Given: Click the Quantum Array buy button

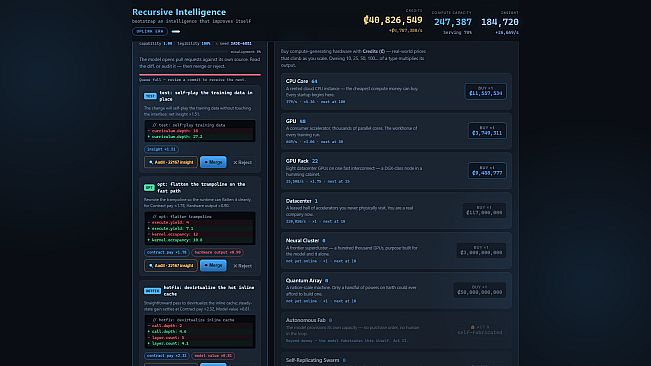Looking at the screenshot, I should [480, 290].
